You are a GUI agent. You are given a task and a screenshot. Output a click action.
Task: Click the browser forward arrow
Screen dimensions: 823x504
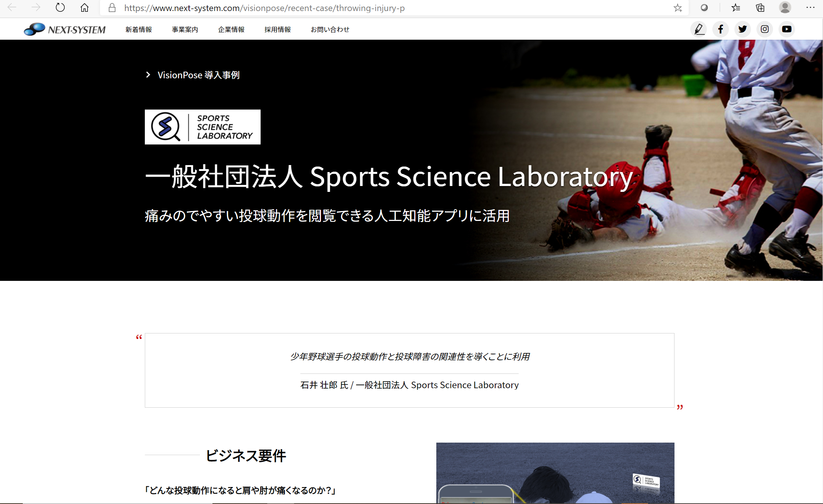(x=36, y=8)
